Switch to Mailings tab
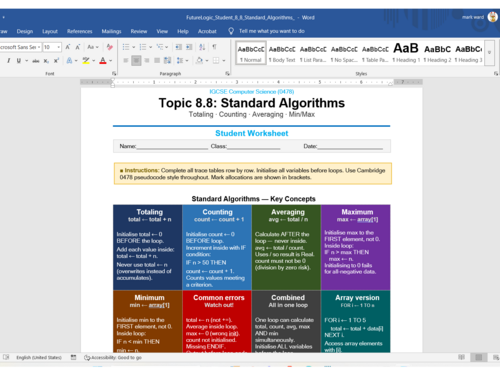This screenshot has width=500, height=375. [111, 31]
